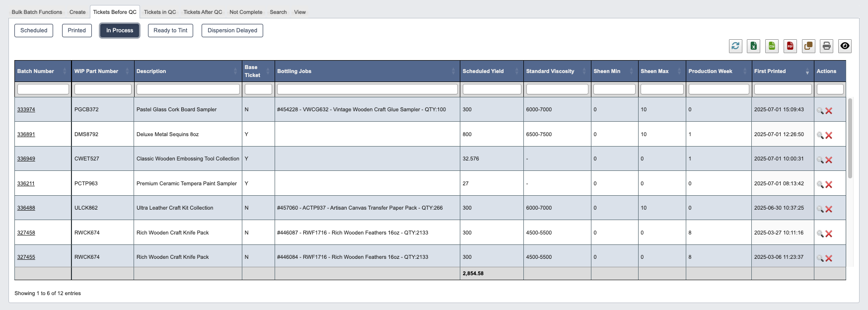Export table as CSV file
The height and width of the screenshot is (310, 868).
(x=772, y=46)
